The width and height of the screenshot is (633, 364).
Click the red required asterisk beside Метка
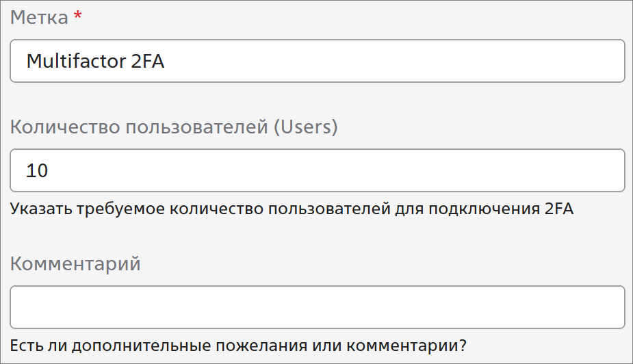77,17
